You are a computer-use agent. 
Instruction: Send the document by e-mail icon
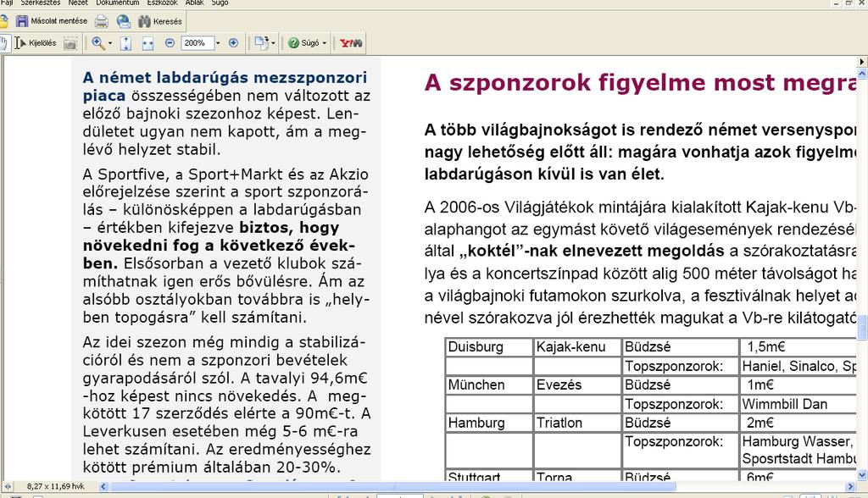(x=124, y=21)
